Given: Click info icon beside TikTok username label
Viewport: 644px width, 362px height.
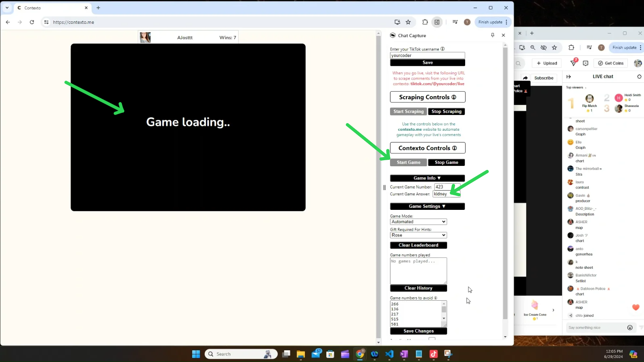Looking at the screenshot, I should tap(443, 49).
